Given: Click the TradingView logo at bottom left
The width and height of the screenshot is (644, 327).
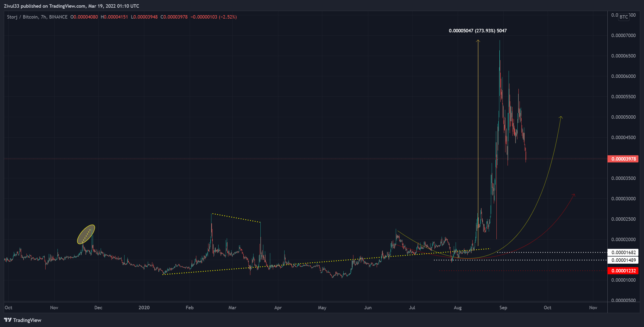Looking at the screenshot, I should pos(23,320).
